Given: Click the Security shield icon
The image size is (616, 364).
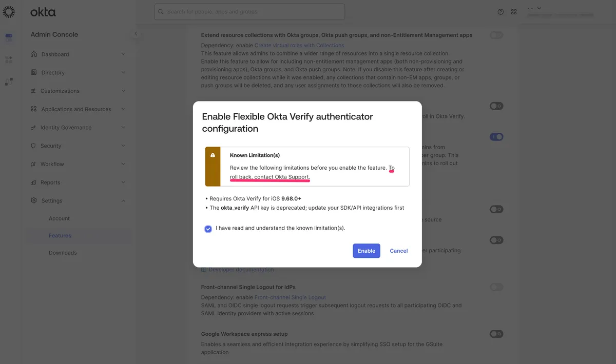Looking at the screenshot, I should pos(34,146).
